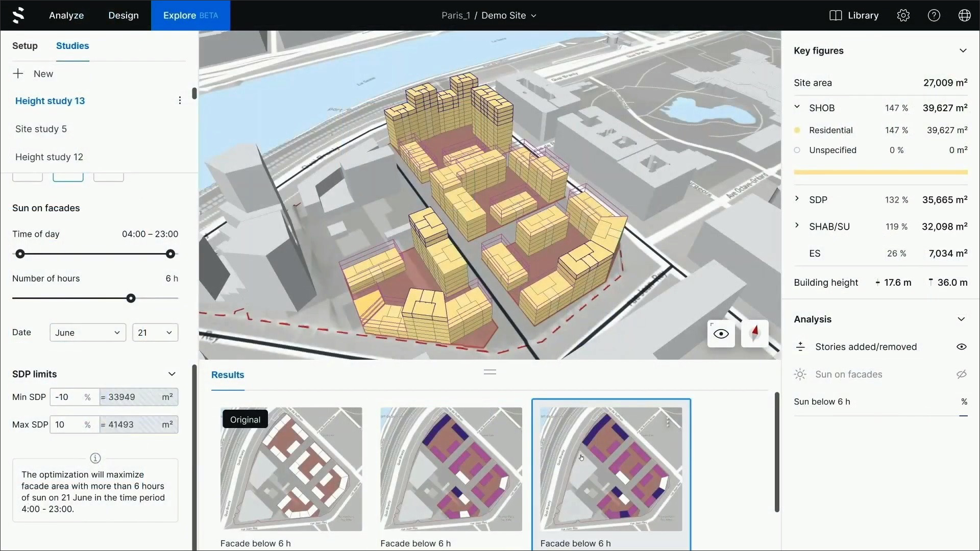The width and height of the screenshot is (980, 551).
Task: Select the Studies tab
Action: pyautogui.click(x=72, y=46)
